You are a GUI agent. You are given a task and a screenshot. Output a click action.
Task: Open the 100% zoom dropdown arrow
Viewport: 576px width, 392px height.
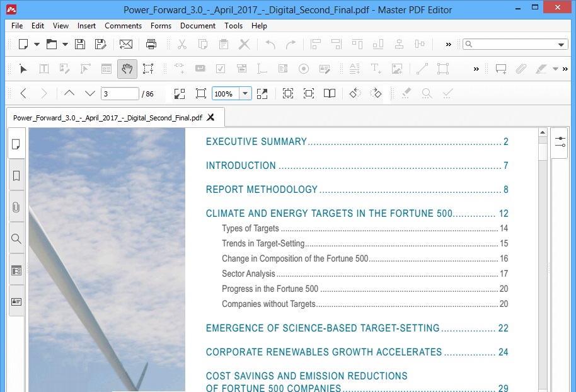pyautogui.click(x=245, y=93)
